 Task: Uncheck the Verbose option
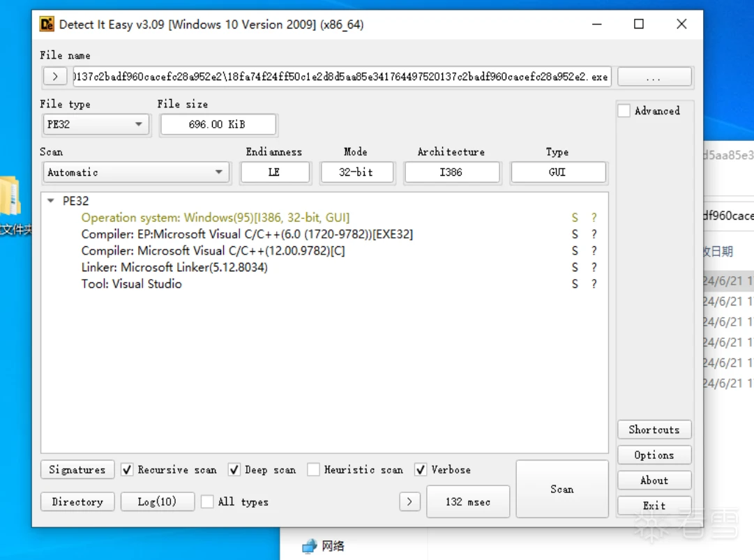click(x=421, y=469)
